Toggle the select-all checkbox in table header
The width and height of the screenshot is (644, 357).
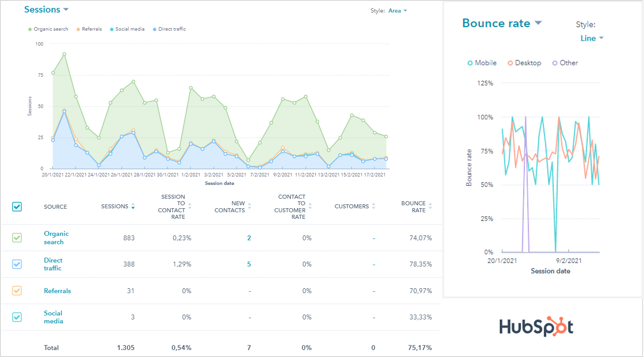click(x=17, y=206)
